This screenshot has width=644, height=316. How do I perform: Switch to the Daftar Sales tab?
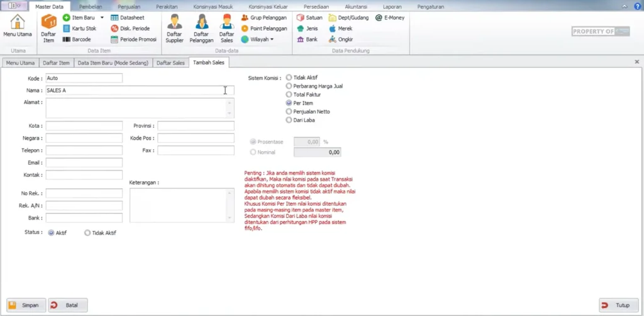(170, 63)
